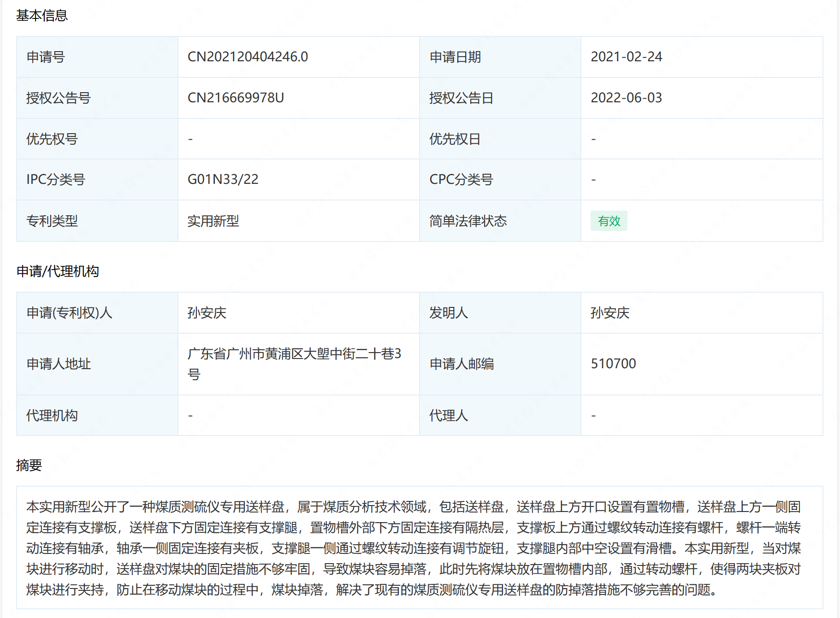
Task: Click the application date 2021-02-24
Action: click(x=626, y=57)
